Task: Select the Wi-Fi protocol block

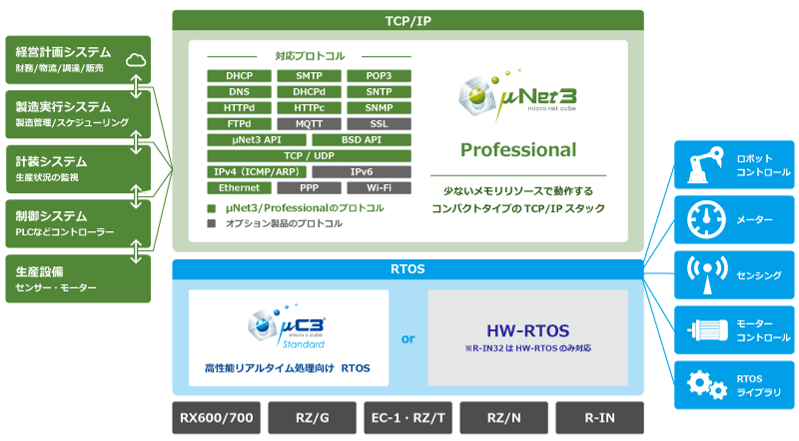Action: [x=378, y=188]
